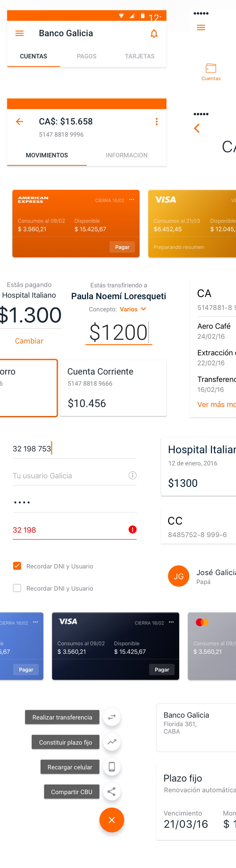The height and width of the screenshot is (868, 236).
Task: Open the three-dot overflow menu on the account
Action: [x=157, y=121]
